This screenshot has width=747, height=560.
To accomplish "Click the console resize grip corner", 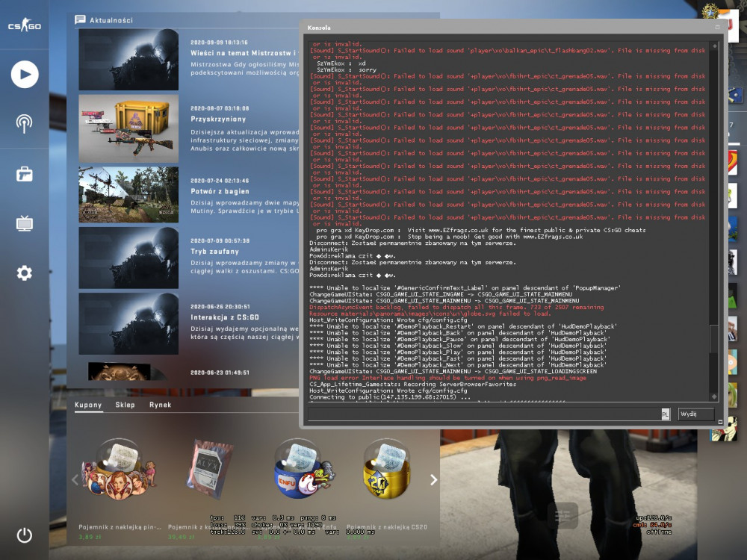I will 720,422.
